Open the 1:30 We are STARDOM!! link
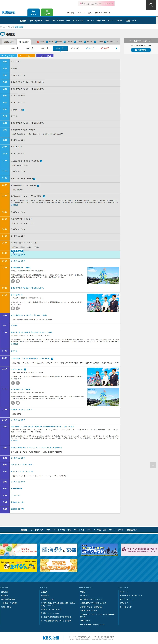The image size is (158, 644). coord(22,465)
